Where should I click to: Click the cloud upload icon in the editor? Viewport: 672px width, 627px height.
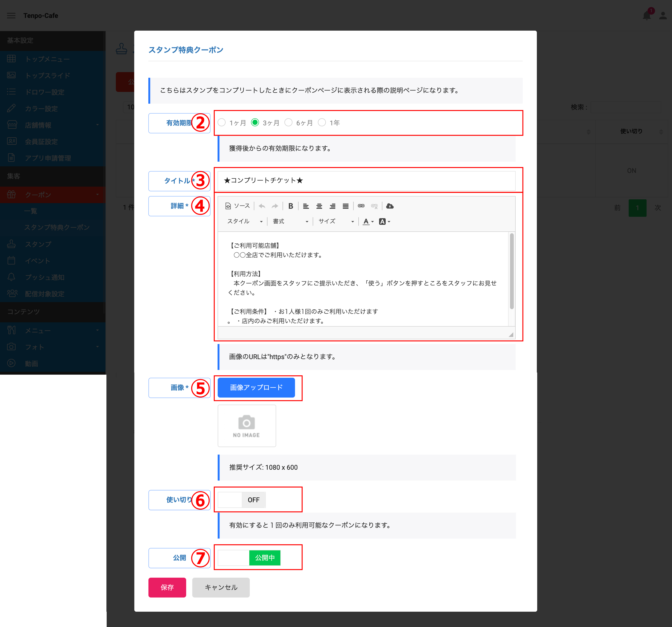point(390,206)
